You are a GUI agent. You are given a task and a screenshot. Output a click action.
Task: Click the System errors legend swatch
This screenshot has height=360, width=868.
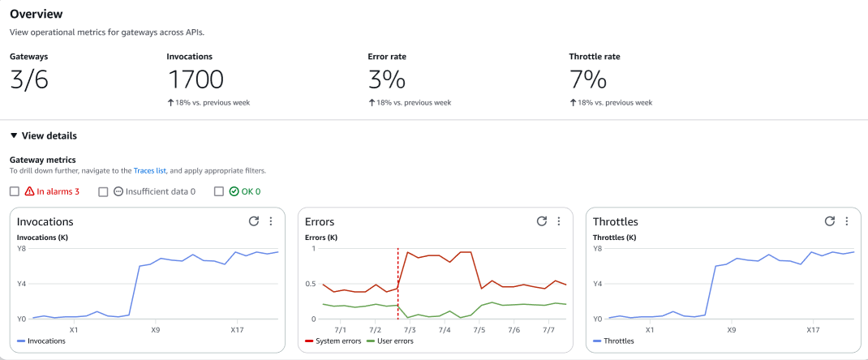(x=309, y=341)
